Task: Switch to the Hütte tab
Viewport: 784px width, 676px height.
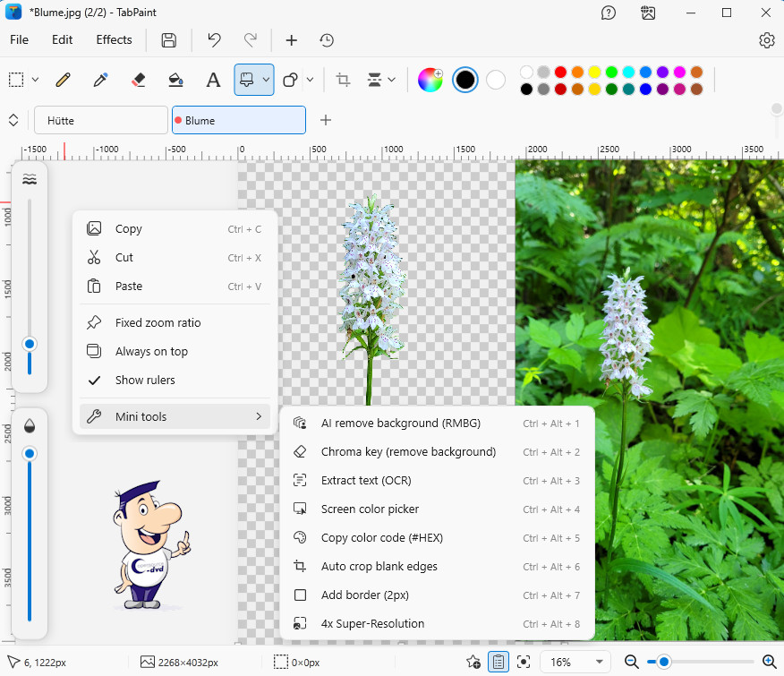Action: pos(100,120)
